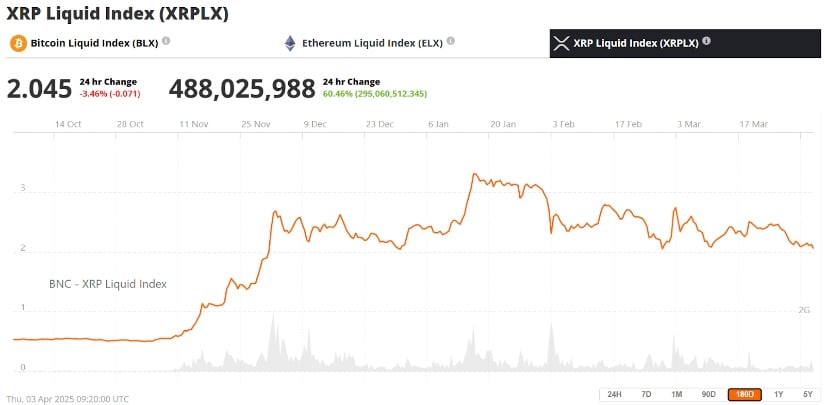The image size is (825, 405).
Task: Choose the 90D time range
Action: pos(708,394)
